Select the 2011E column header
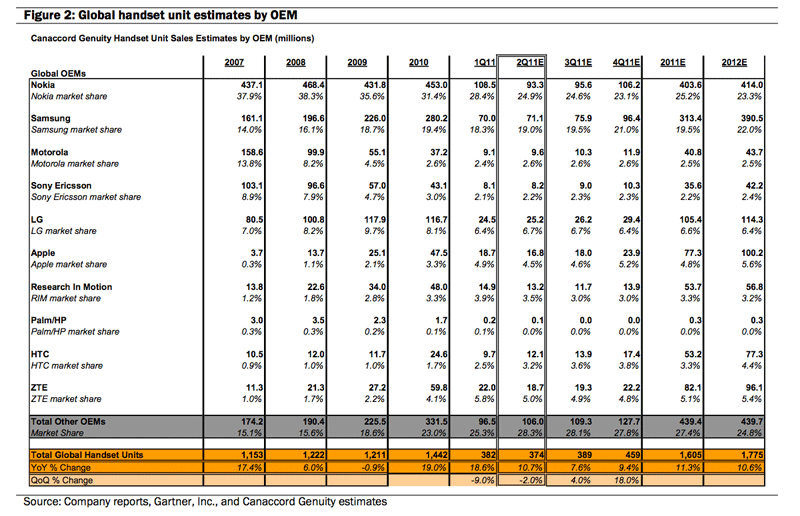Viewport: 800px width, 516px height. click(x=673, y=63)
